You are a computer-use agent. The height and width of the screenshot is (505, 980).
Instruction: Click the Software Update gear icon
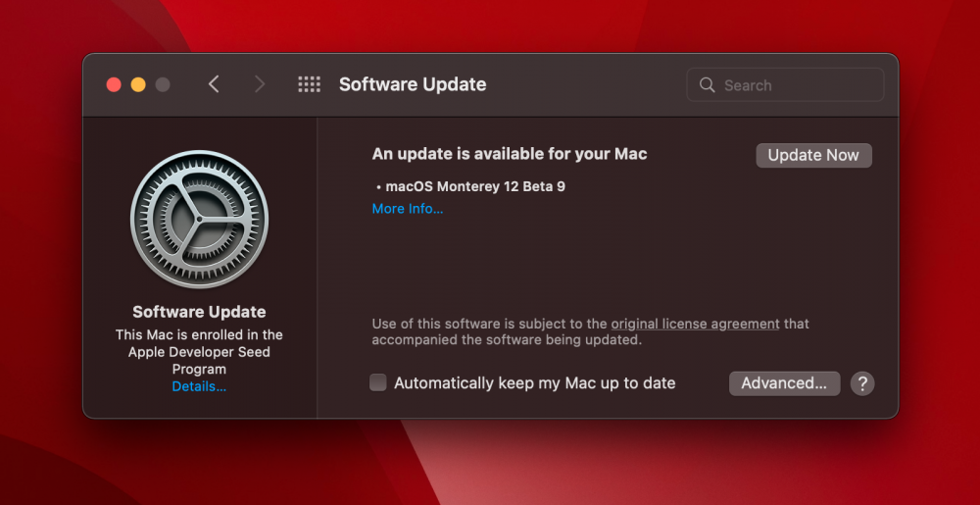[199, 220]
